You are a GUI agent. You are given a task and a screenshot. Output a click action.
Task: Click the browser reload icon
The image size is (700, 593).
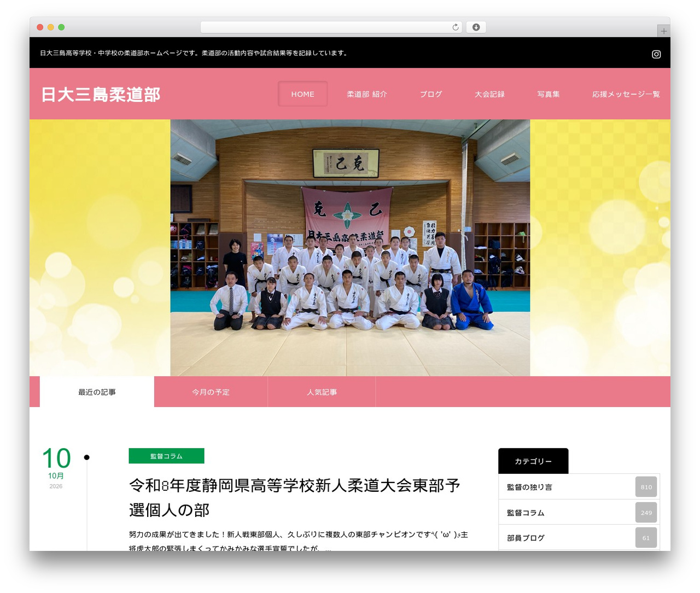[455, 27]
